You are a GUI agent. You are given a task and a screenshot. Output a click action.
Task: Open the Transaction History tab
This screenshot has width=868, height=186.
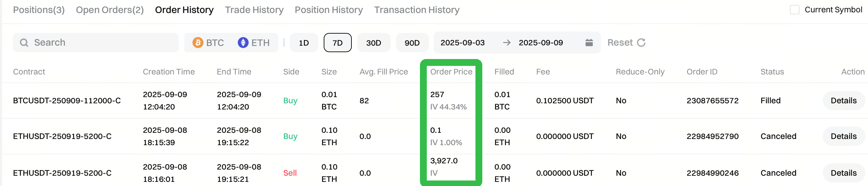pos(417,10)
